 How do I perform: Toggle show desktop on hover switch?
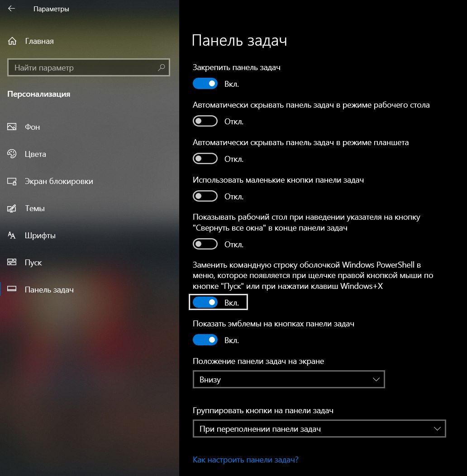[205, 244]
